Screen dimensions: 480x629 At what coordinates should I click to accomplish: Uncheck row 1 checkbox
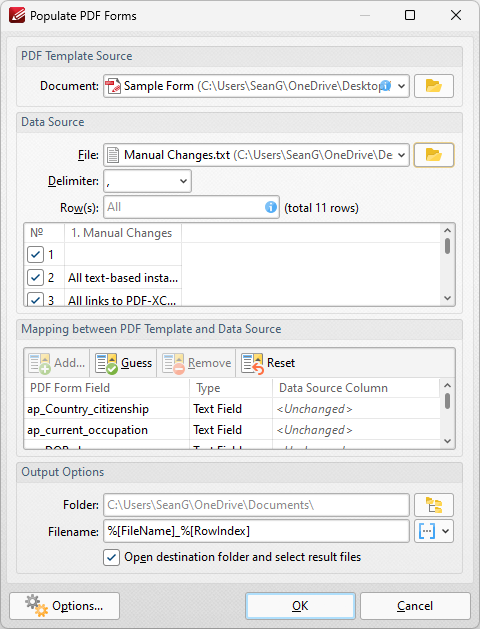(x=35, y=255)
